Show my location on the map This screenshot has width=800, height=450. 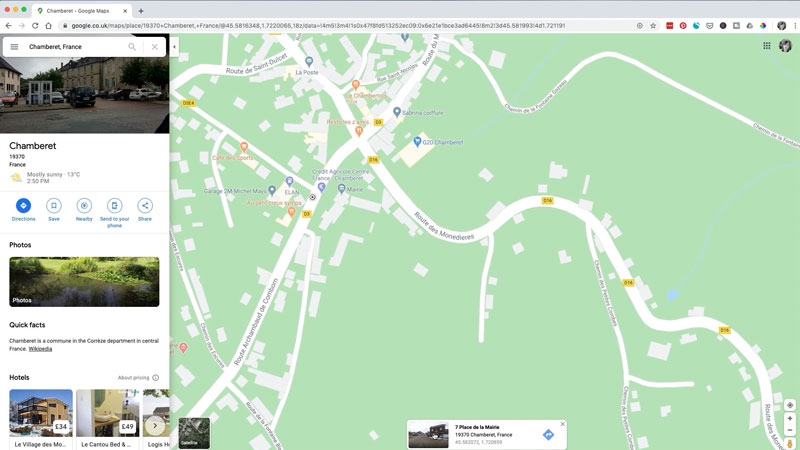(790, 405)
